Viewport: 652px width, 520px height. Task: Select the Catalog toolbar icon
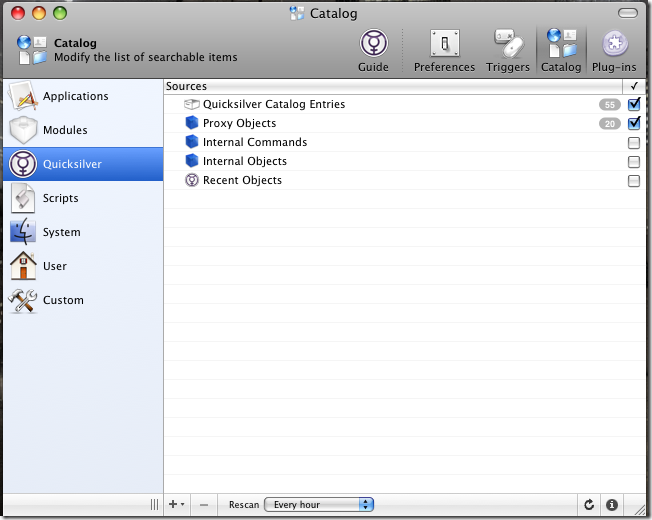[x=561, y=50]
